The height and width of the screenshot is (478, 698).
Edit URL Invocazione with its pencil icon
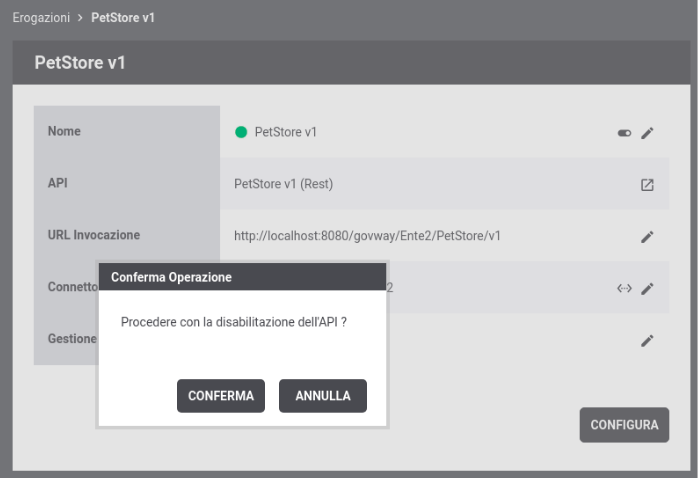[x=647, y=237]
